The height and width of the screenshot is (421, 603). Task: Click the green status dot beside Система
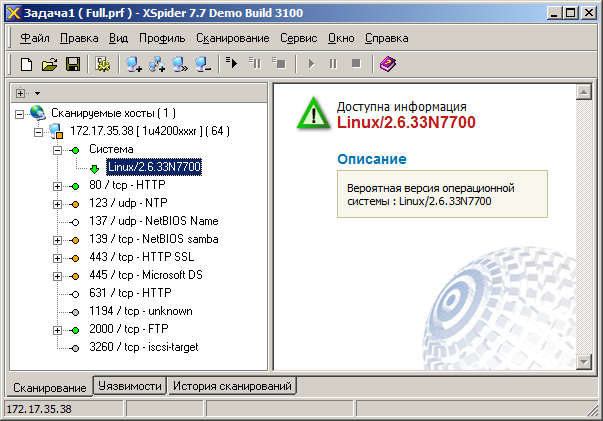coord(75,150)
